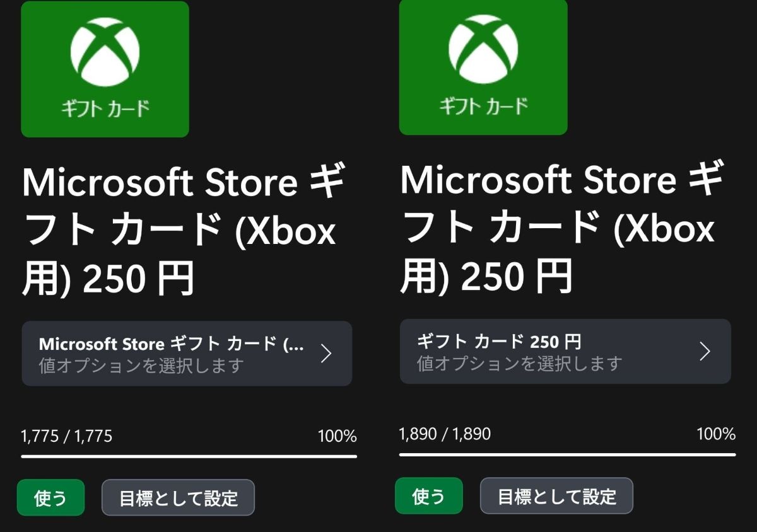Click the 100% label beside 1,890 / 1,890

pos(715,434)
